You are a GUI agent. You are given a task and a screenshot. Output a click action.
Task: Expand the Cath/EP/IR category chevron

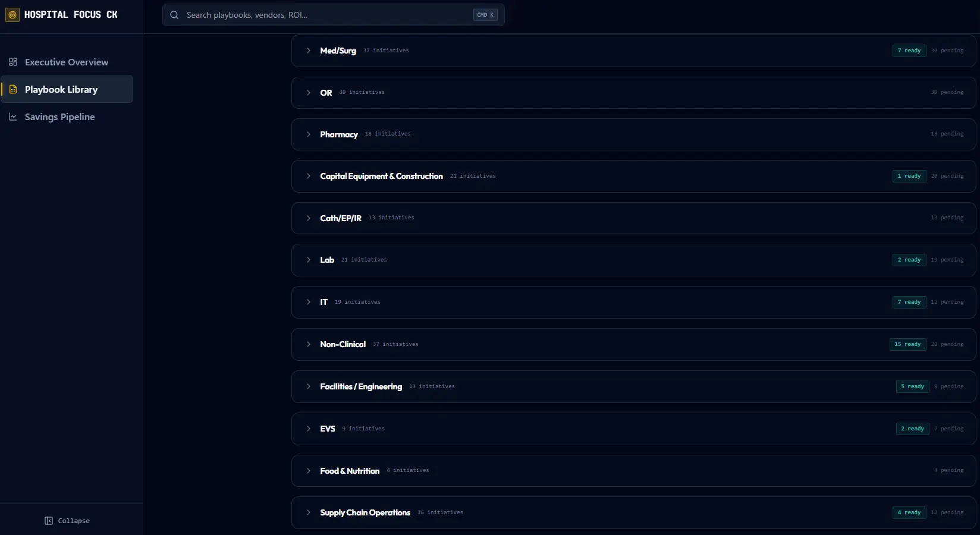coord(308,218)
